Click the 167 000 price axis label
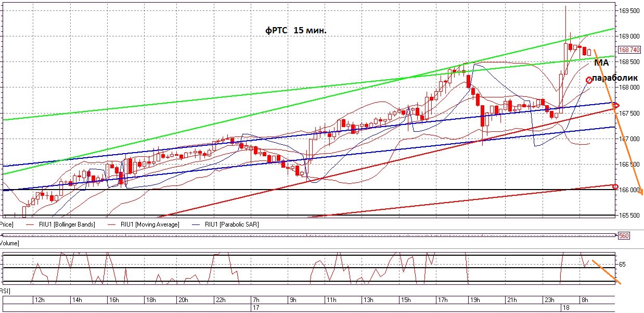Image resolution: width=644 pixels, height=313 pixels. coord(630,139)
